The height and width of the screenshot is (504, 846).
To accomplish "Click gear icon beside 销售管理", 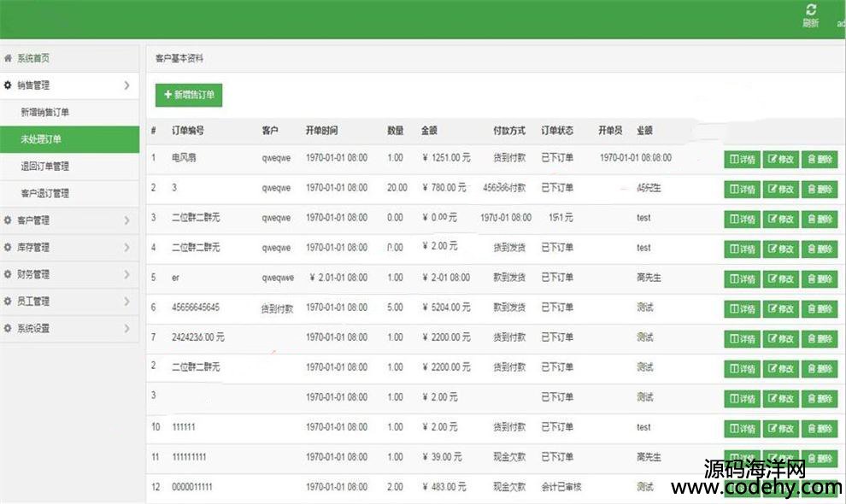I will pos(9,85).
